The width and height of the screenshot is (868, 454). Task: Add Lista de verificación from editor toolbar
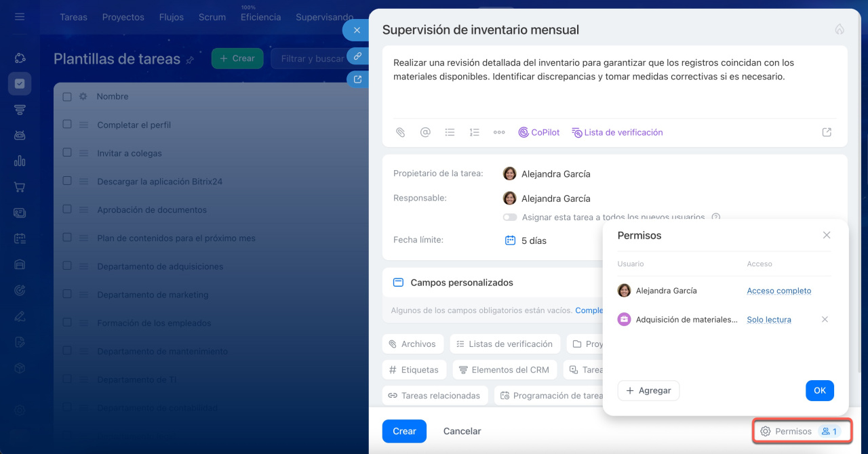click(617, 133)
